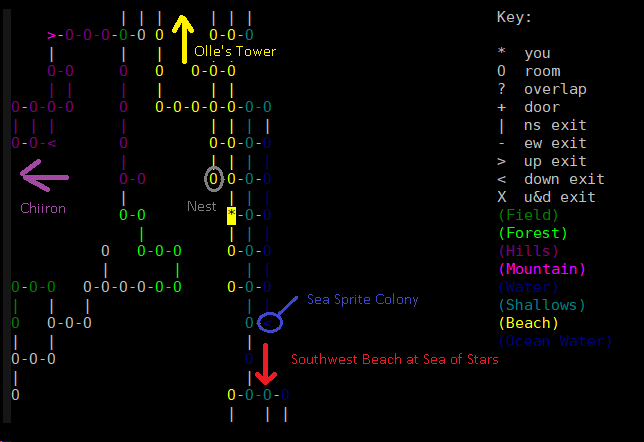Click the blue '<' down exit near shallows
Image resolution: width=644 pixels, height=442 pixels.
[x=267, y=323]
